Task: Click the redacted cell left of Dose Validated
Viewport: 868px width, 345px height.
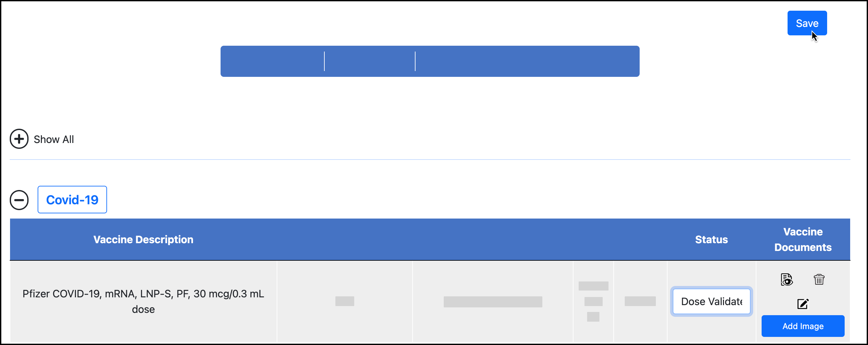Action: 640,301
